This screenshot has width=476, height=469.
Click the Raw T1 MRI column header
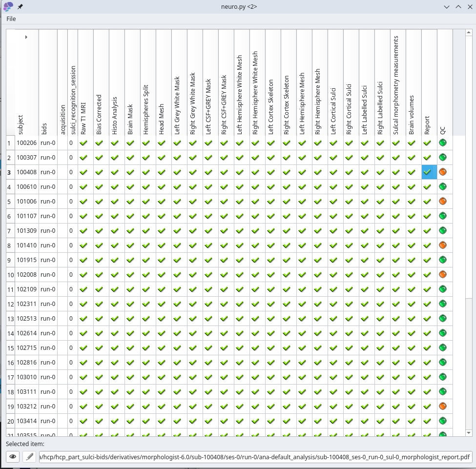pos(85,82)
